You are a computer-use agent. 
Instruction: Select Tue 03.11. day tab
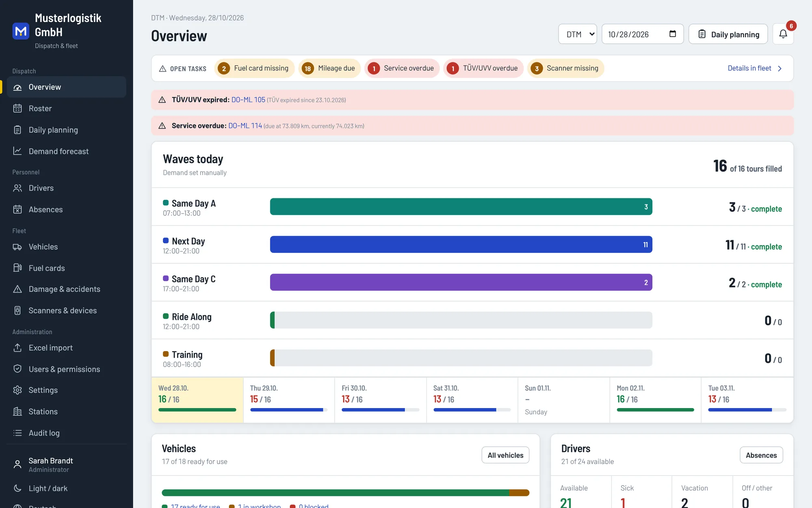[x=747, y=400]
